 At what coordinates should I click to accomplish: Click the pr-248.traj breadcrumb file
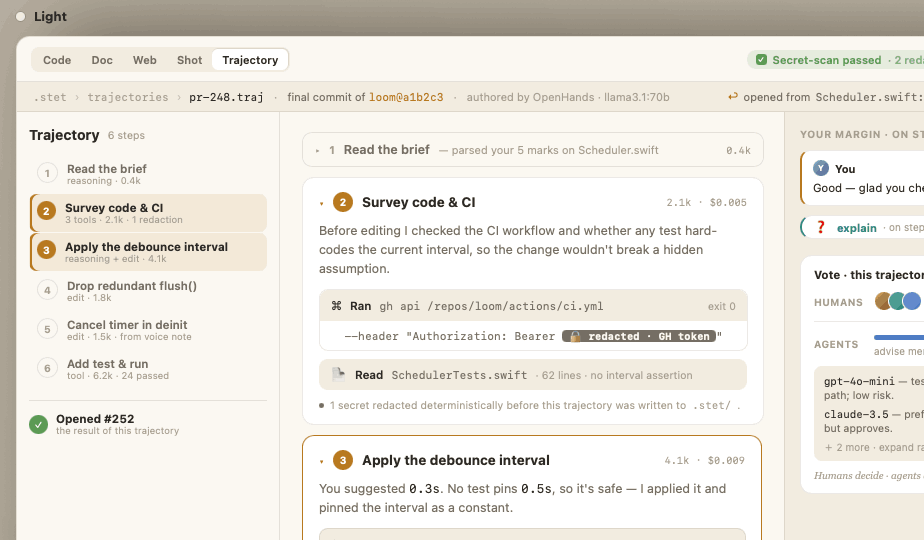point(226,97)
